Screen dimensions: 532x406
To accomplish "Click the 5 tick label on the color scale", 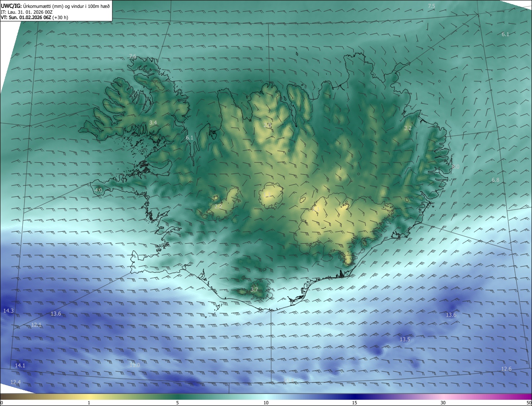I will point(177,403).
